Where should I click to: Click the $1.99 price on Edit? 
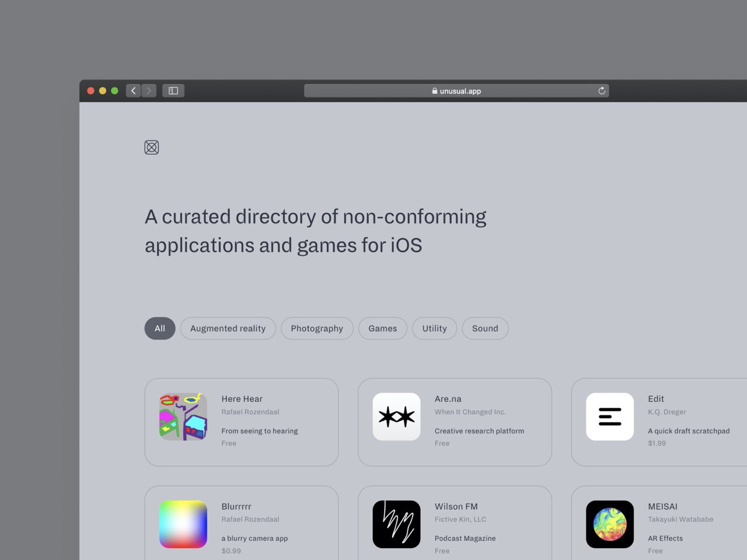pos(657,443)
